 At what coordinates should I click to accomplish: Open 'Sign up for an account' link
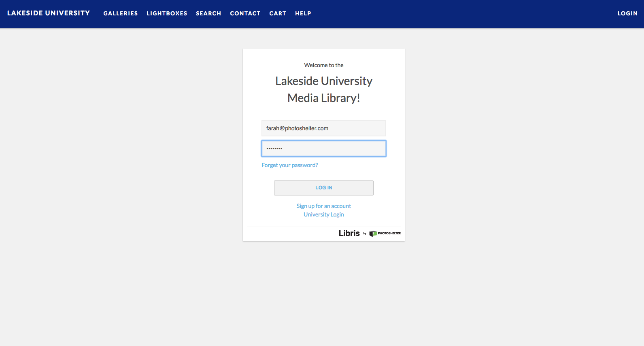pyautogui.click(x=323, y=206)
